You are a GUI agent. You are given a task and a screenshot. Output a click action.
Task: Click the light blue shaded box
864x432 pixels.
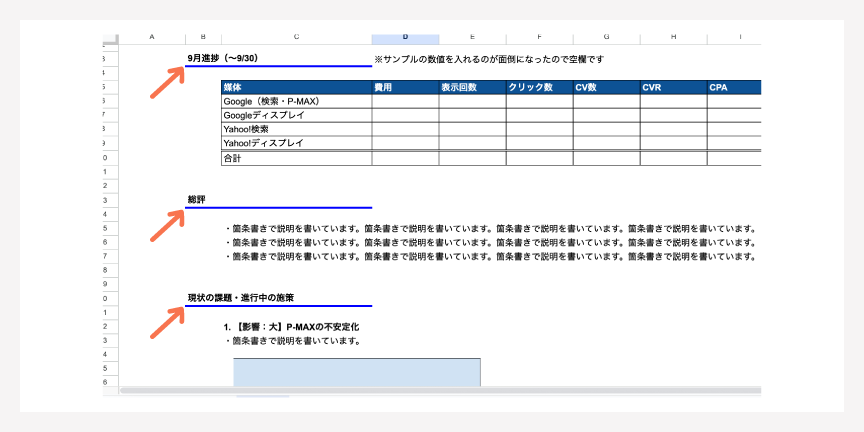coord(357,371)
